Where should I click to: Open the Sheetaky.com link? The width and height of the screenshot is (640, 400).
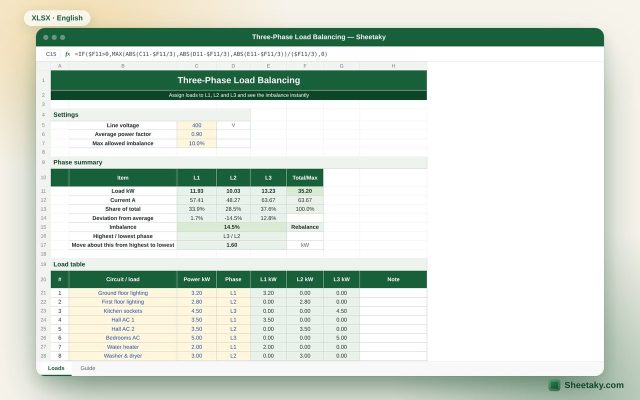coord(594,385)
